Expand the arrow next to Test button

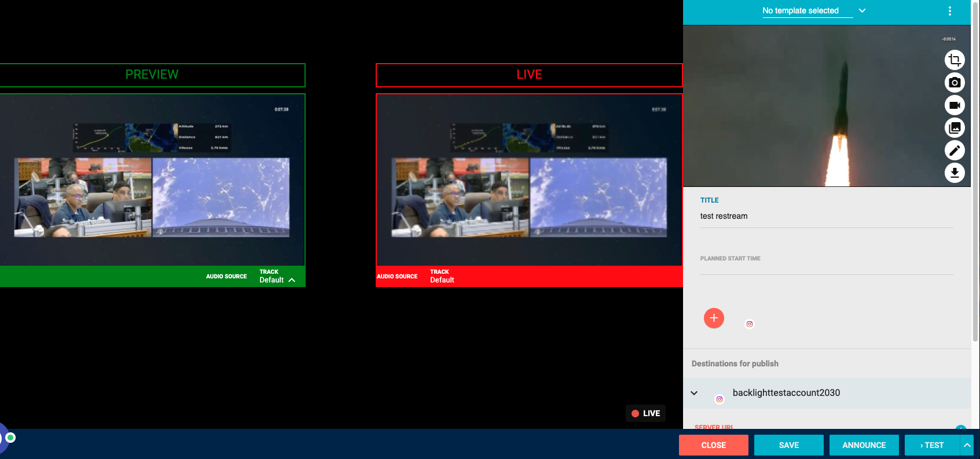coord(967,445)
